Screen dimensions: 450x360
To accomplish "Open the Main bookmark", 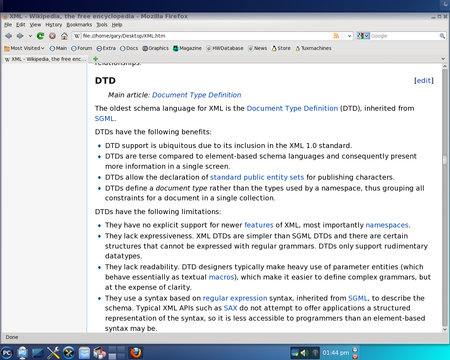I will pos(58,48).
